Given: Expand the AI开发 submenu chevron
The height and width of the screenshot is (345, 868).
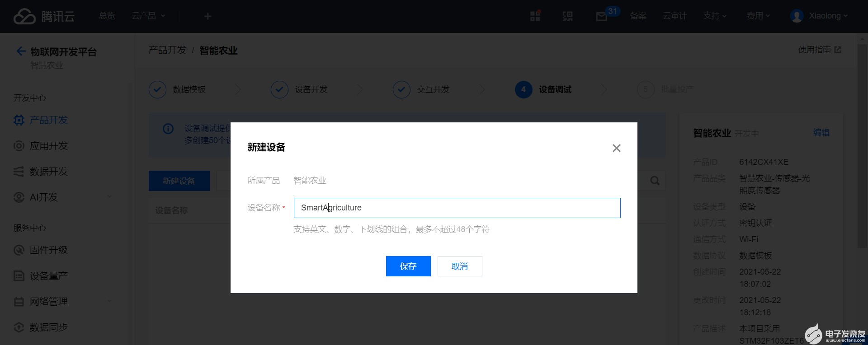Looking at the screenshot, I should [109, 197].
